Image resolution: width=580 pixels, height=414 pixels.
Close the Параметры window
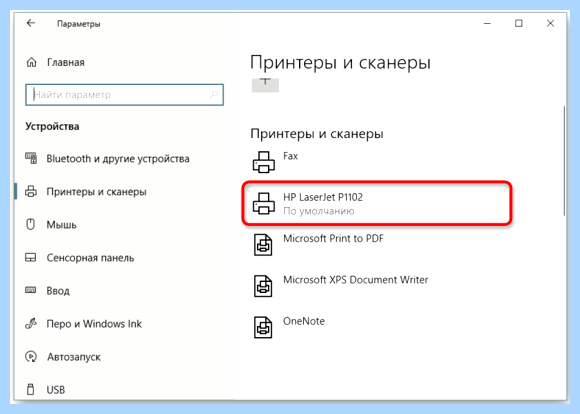click(x=550, y=23)
